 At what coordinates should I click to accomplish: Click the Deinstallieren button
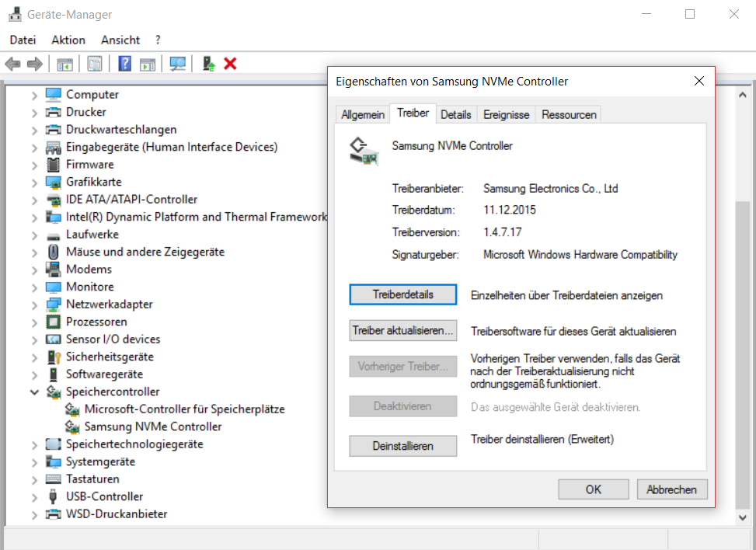pyautogui.click(x=403, y=446)
